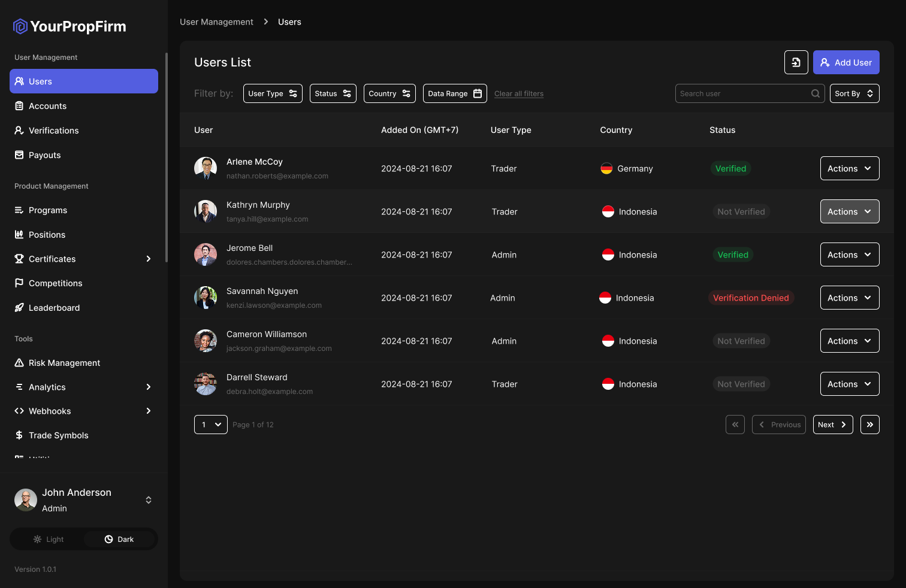Switch to Light theme
The image size is (906, 588).
coord(48,539)
